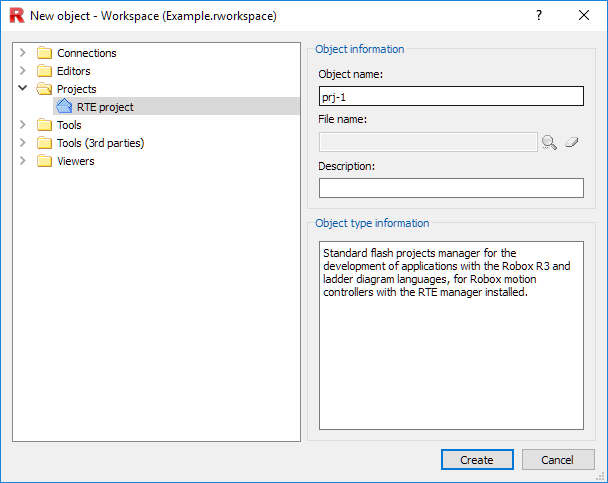Image resolution: width=608 pixels, height=483 pixels.
Task: Expand the Viewers tree node
Action: 22,160
